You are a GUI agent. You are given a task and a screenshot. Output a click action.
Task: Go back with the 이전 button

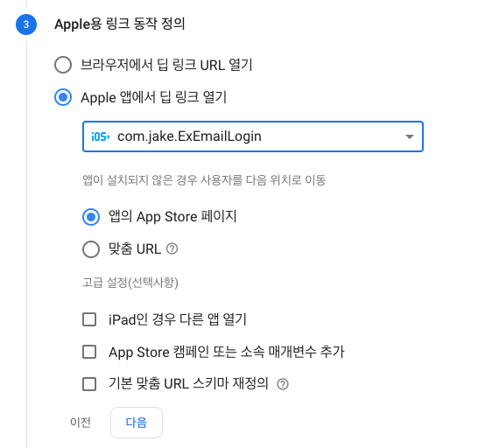[x=81, y=423]
